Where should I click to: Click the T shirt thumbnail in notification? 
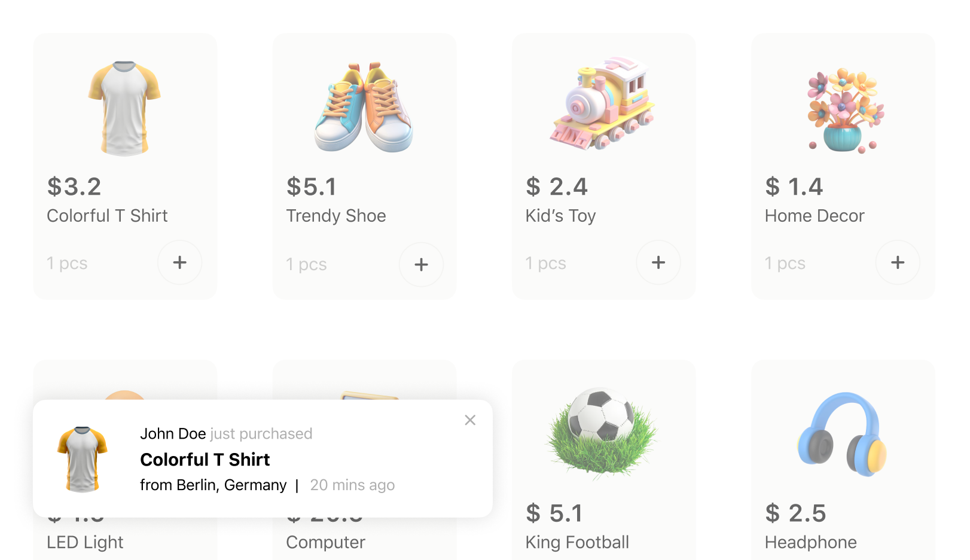(83, 459)
